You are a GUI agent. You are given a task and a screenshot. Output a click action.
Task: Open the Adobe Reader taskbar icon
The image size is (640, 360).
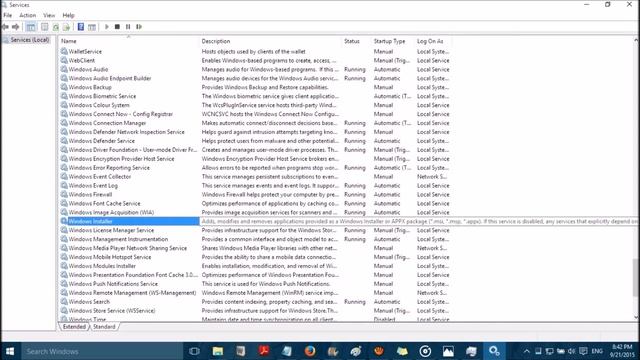(264, 351)
